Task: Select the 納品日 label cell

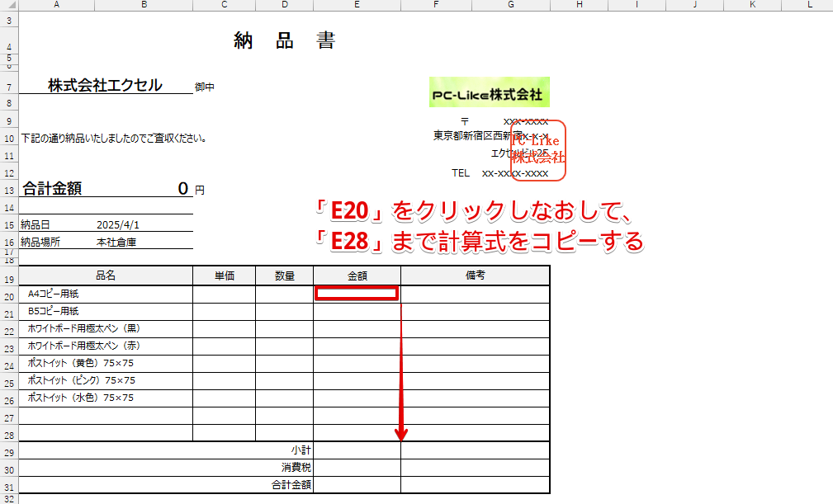Action: [x=35, y=225]
